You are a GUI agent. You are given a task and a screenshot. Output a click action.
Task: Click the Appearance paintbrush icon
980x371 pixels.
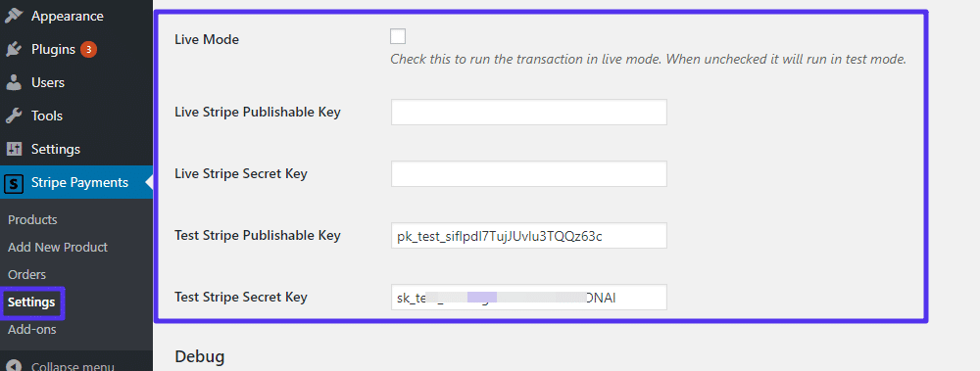click(x=14, y=16)
